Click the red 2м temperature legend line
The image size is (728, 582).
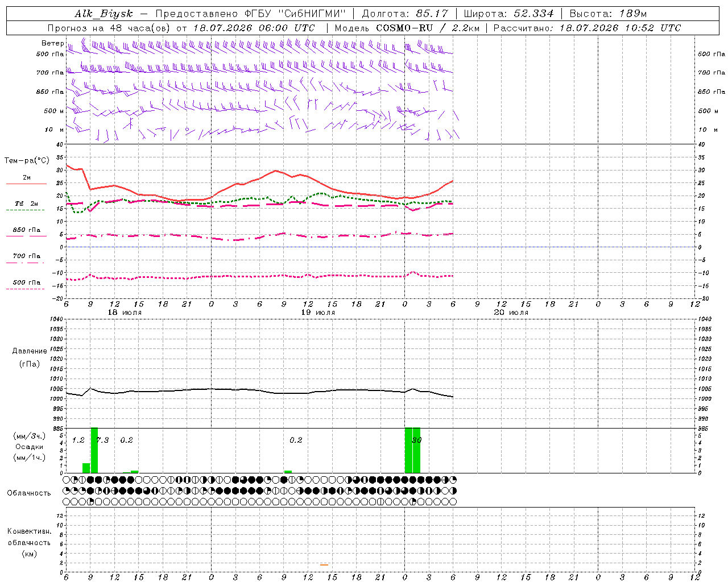[x=26, y=184]
